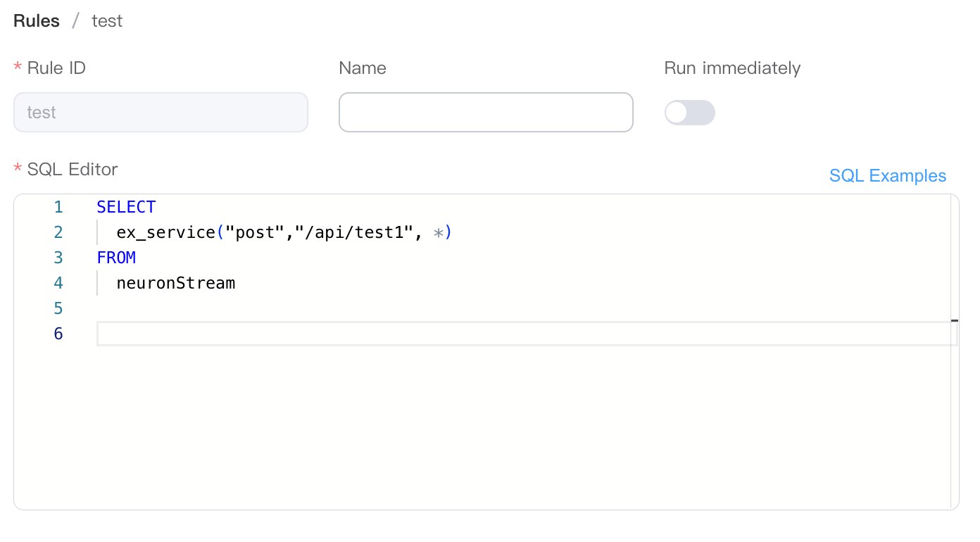
Task: Click line number 1 in editor gutter
Action: 58,208
